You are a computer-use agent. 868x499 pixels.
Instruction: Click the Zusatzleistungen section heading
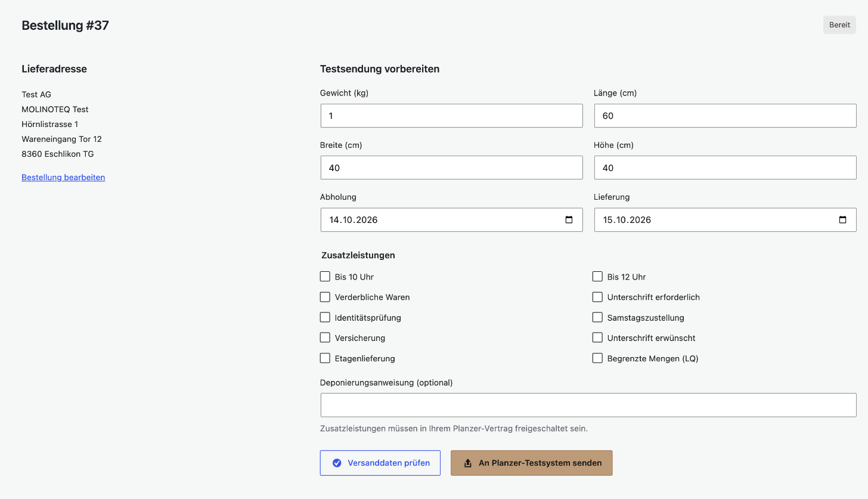click(358, 255)
